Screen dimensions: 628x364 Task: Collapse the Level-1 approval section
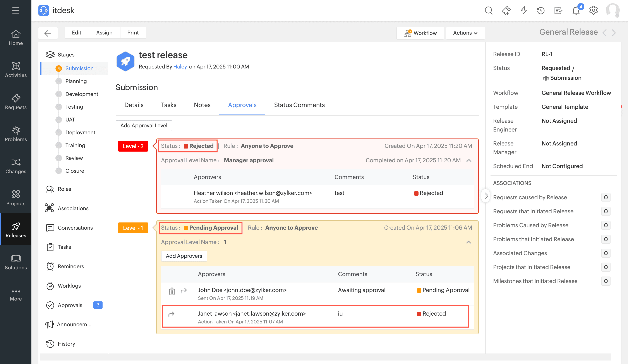click(468, 242)
